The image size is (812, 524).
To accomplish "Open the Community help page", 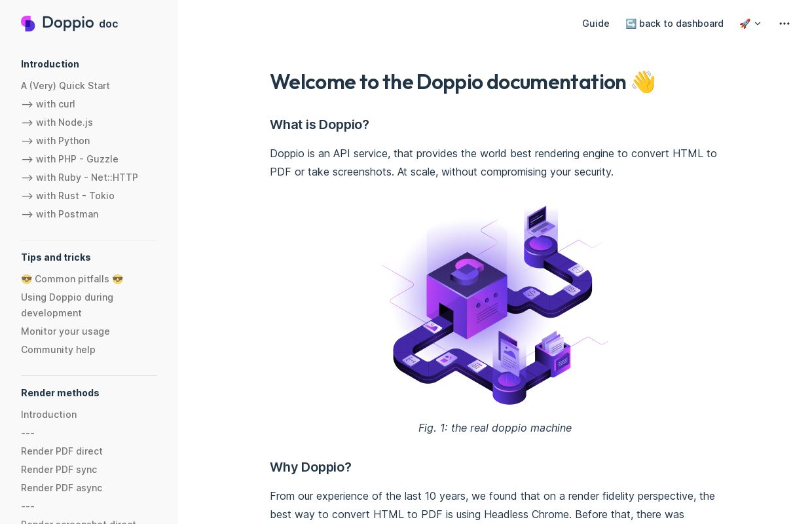I will (58, 350).
